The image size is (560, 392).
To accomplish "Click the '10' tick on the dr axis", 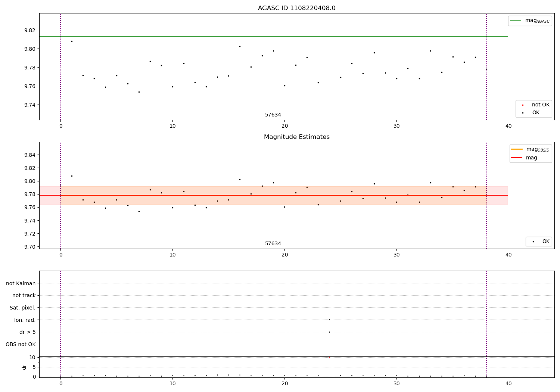I will [x=32, y=357].
